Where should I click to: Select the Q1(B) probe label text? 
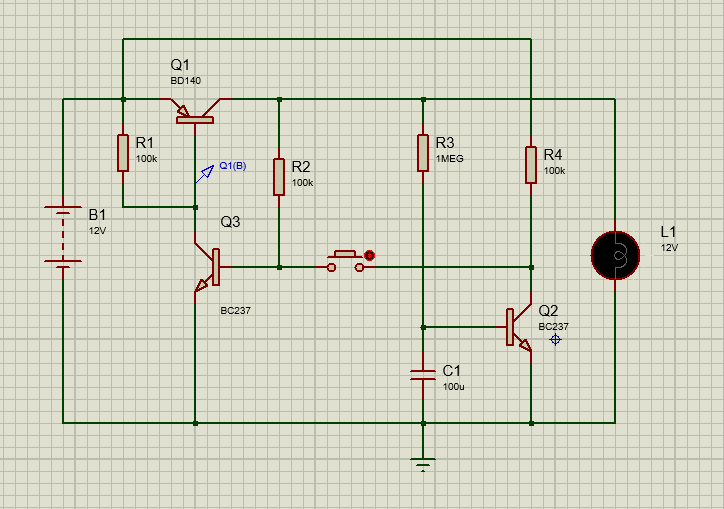(233, 166)
